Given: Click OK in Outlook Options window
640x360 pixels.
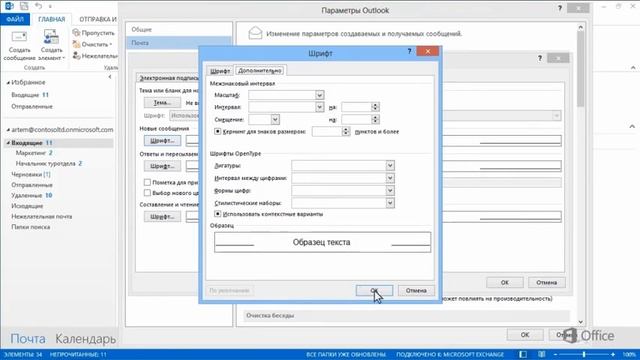Looking at the screenshot, I should coord(525,334).
